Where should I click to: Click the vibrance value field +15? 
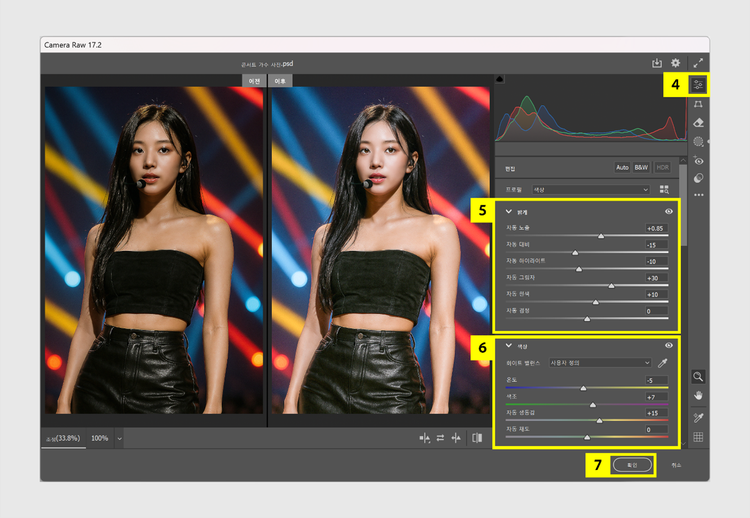tap(656, 413)
